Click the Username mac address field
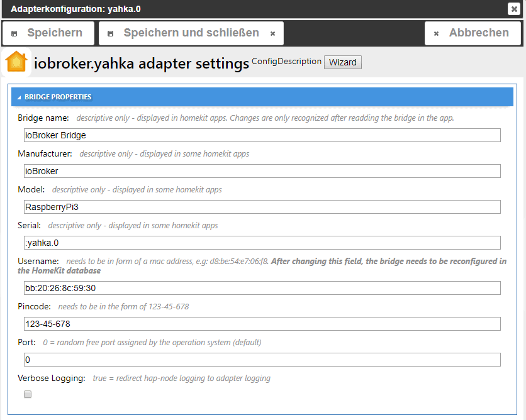This screenshot has height=420, width=526. tap(262, 288)
